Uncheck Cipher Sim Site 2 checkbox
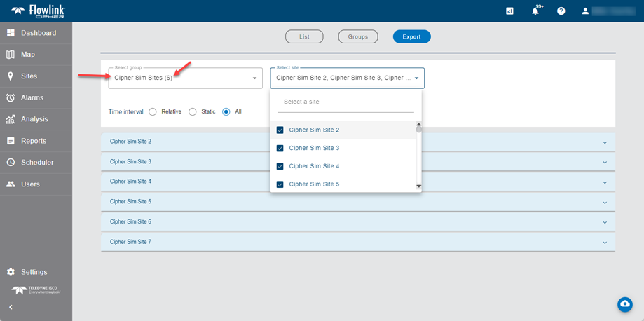This screenshot has width=644, height=321. 280,130
